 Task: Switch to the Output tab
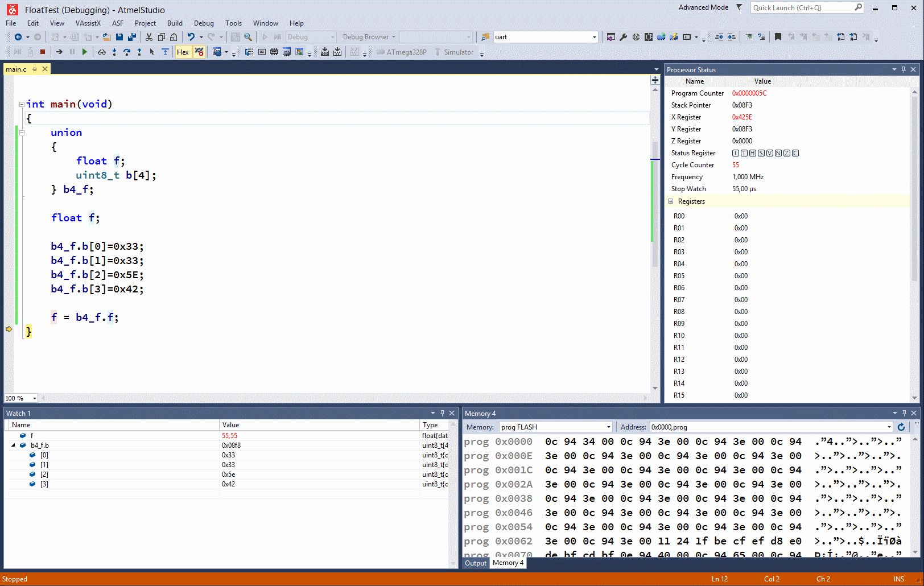pos(476,563)
